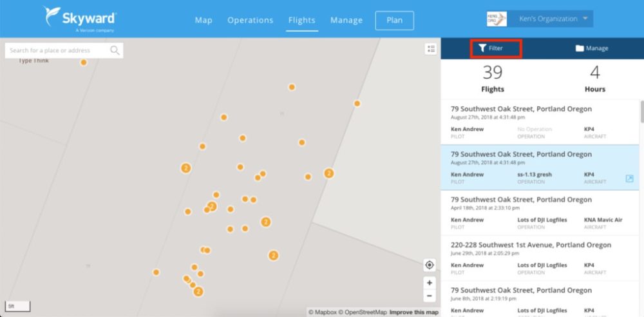
Task: Switch to the Manage menu
Action: pyautogui.click(x=346, y=20)
